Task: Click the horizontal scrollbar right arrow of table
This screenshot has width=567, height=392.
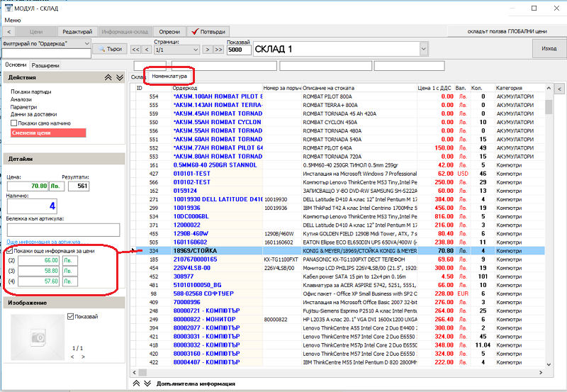Action: [541, 372]
